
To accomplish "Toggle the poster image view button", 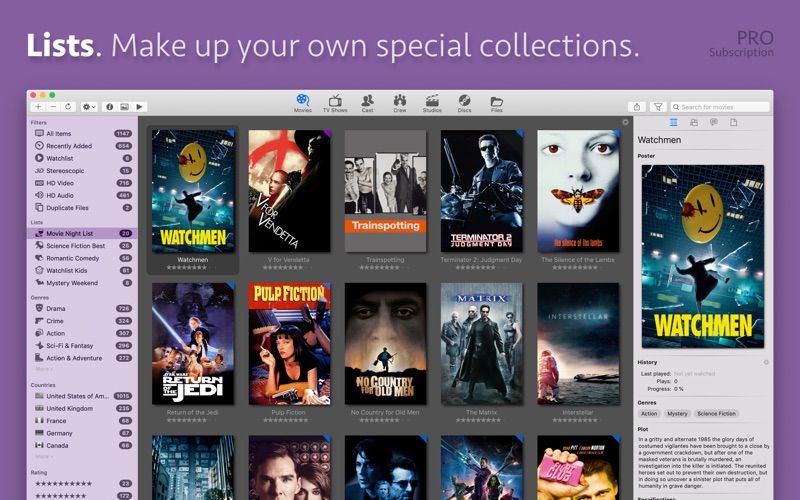I will [x=124, y=107].
